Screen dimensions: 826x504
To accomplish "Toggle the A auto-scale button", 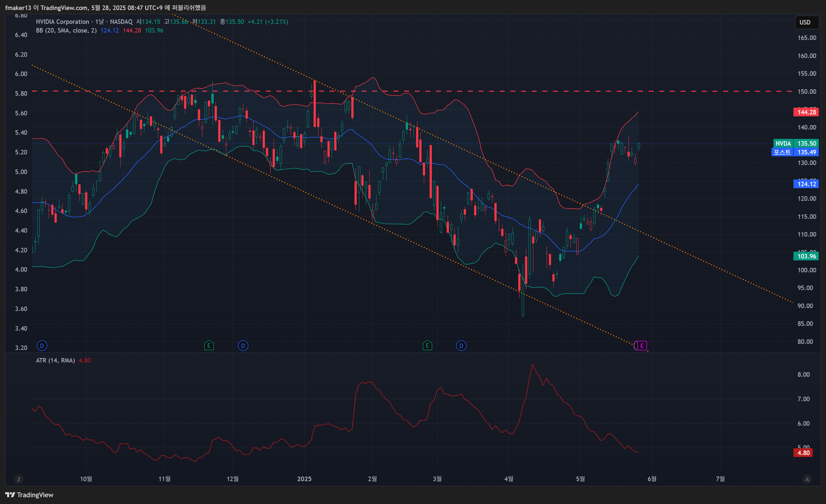I will tap(807, 479).
